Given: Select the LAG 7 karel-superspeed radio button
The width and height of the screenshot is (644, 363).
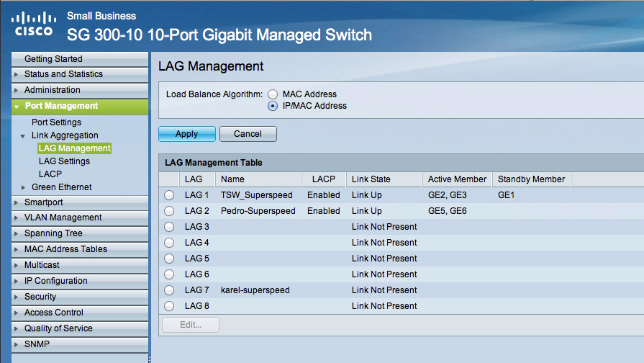Looking at the screenshot, I should 169,290.
